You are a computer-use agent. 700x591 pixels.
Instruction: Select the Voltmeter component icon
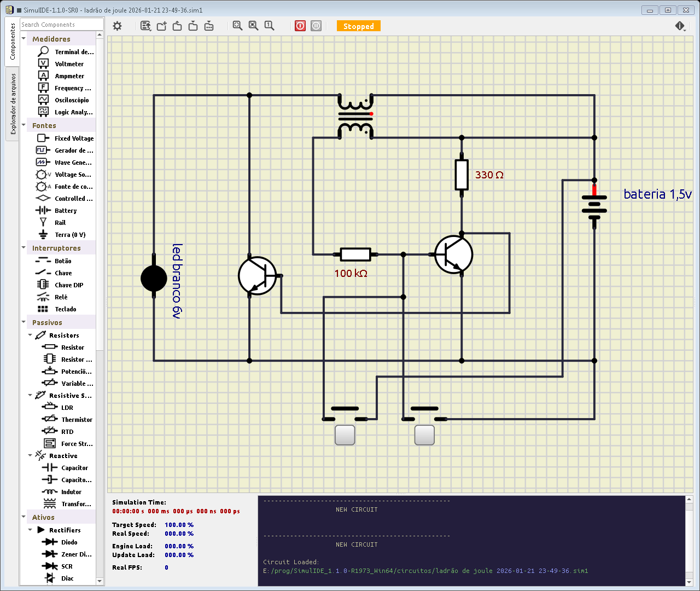click(43, 64)
